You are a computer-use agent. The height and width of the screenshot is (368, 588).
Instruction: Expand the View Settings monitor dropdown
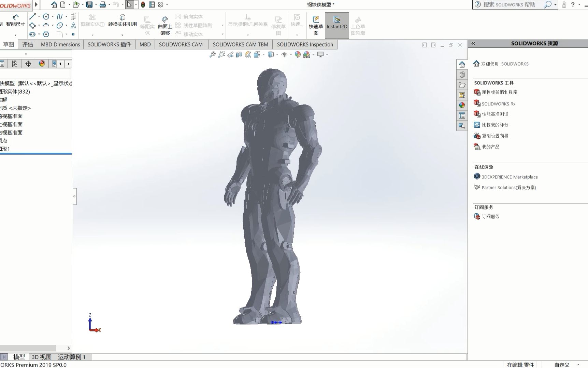[x=327, y=55]
